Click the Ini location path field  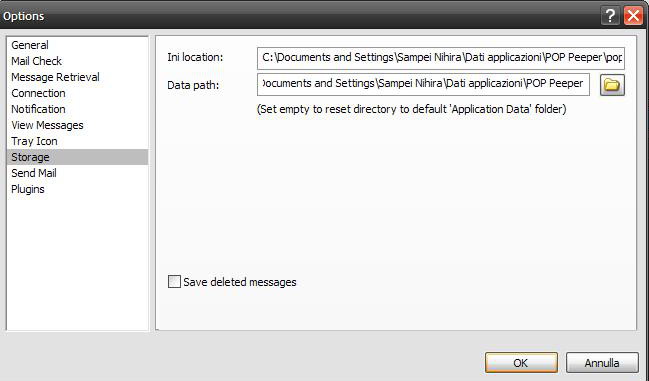click(441, 58)
